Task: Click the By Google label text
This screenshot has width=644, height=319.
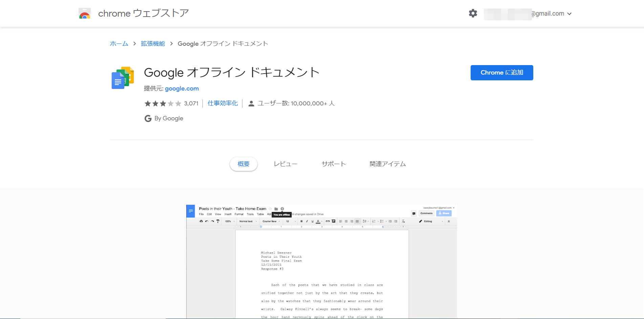Action: tap(169, 118)
